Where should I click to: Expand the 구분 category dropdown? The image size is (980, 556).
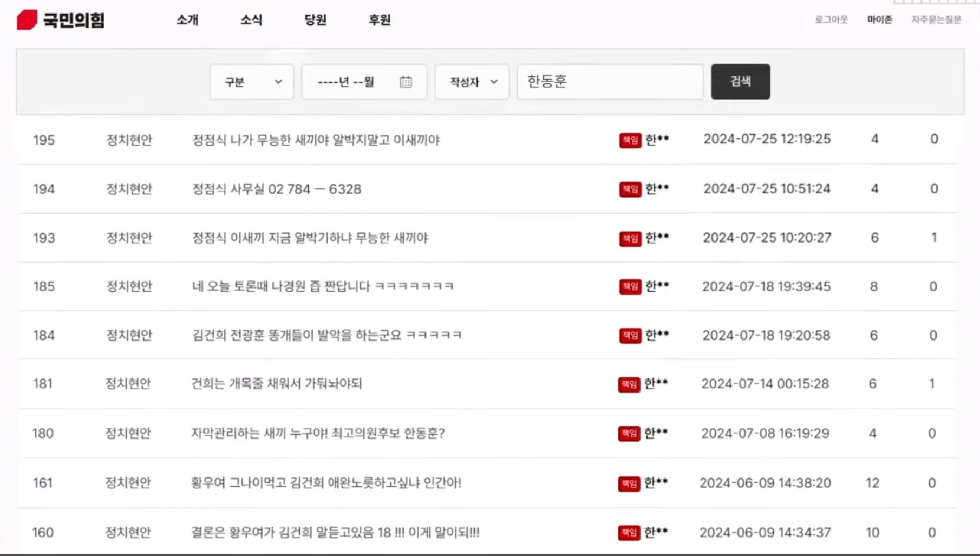[x=252, y=82]
